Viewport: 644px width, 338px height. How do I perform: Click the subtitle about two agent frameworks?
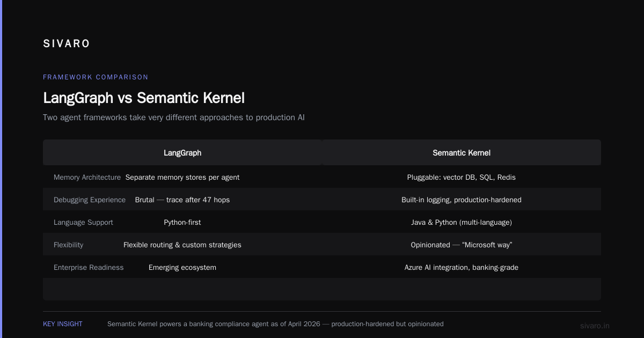pyautogui.click(x=174, y=117)
